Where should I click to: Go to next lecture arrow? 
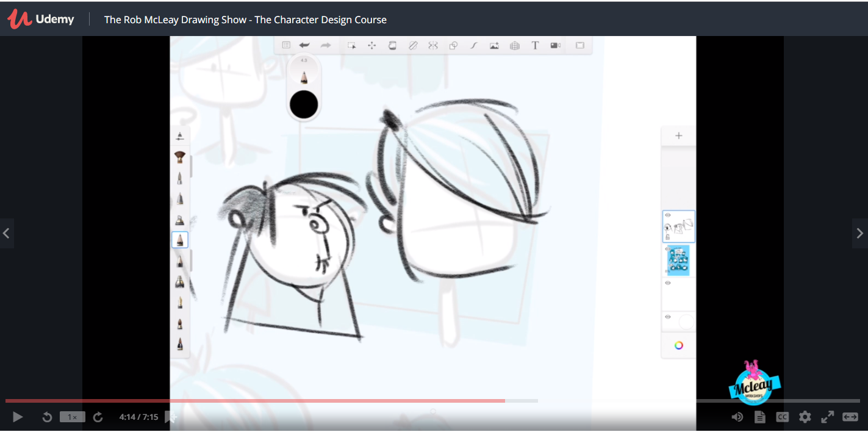(x=860, y=233)
